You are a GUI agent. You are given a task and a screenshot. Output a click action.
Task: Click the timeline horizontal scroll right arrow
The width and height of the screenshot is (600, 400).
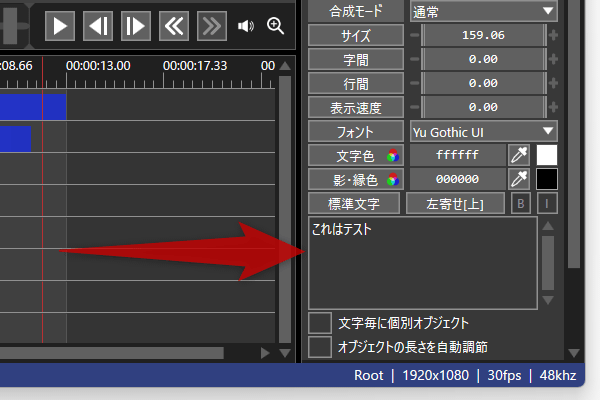(x=265, y=353)
